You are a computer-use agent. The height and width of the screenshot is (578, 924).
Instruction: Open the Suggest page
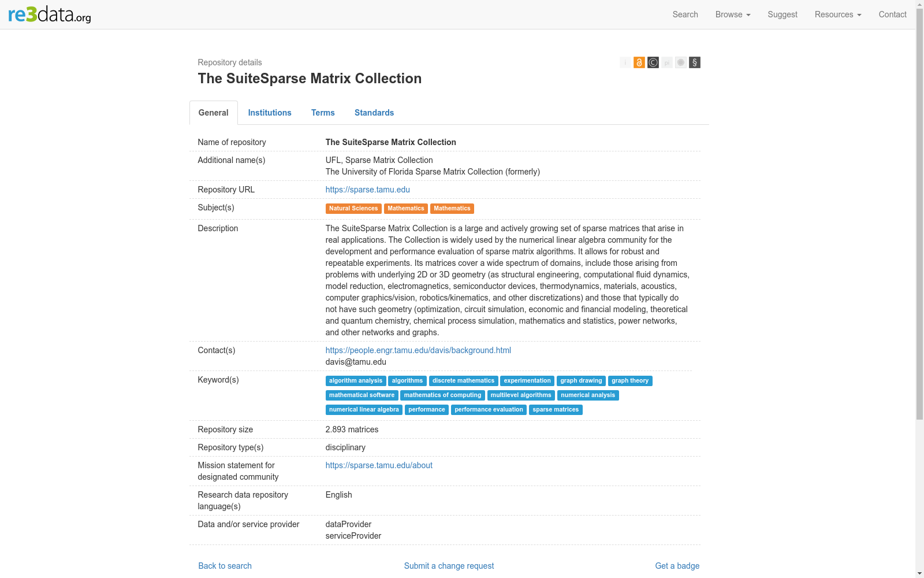click(783, 14)
